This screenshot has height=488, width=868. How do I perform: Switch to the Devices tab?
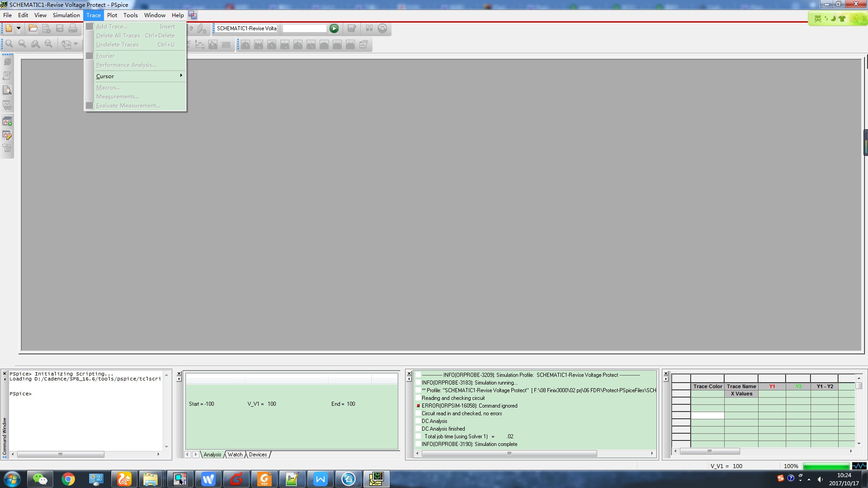tap(258, 455)
